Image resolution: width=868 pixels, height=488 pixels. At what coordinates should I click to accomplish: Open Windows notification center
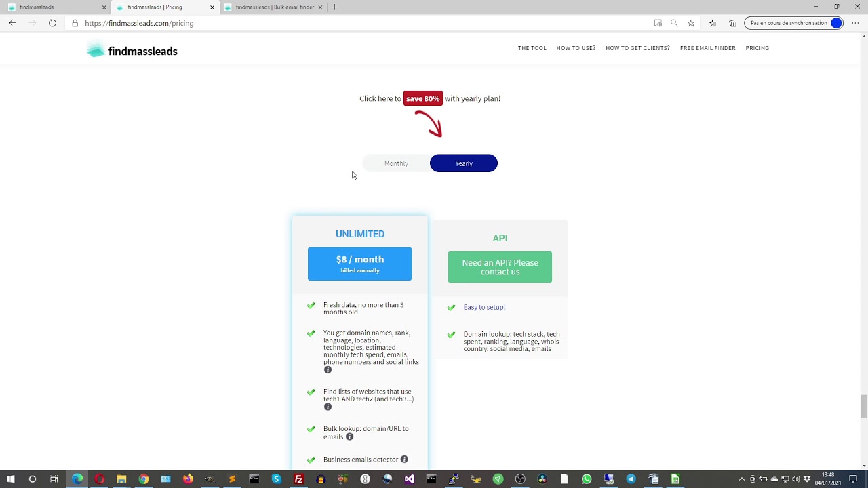pos(853,479)
